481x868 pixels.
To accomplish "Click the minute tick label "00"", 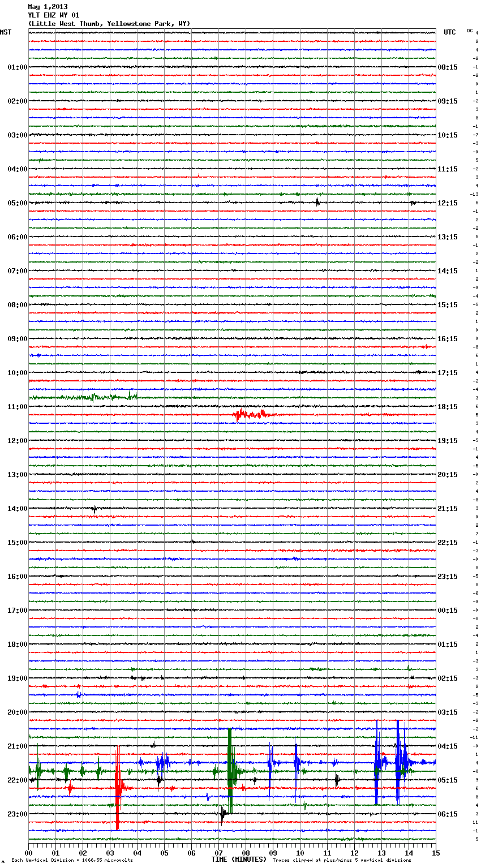I will click(28, 853).
